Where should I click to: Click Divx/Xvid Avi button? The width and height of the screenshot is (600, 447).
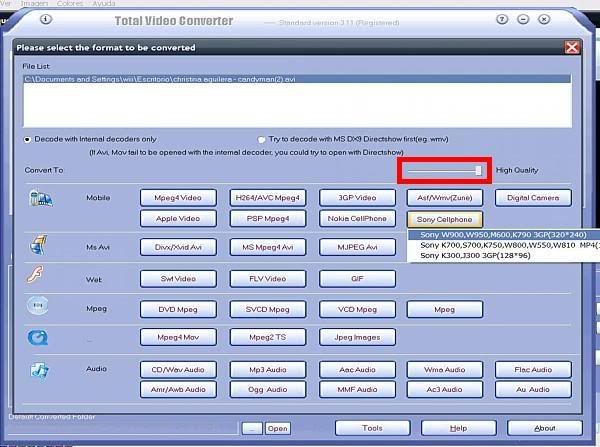click(x=178, y=247)
